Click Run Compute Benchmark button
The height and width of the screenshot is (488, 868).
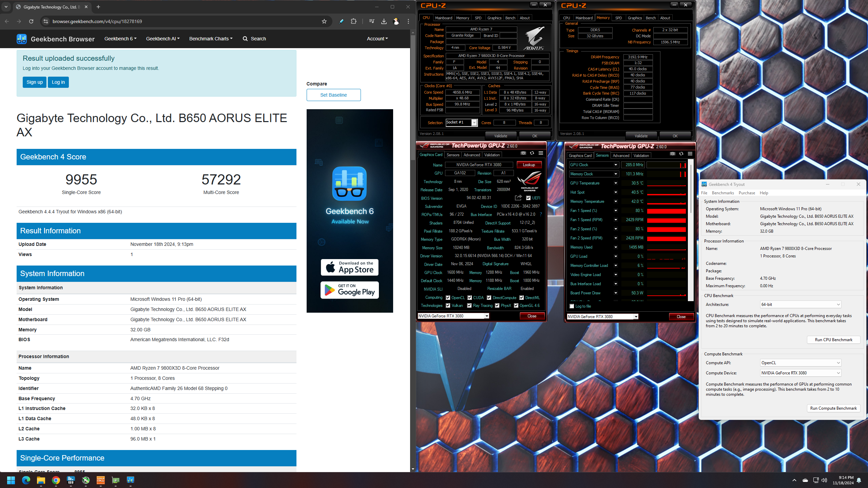(833, 408)
